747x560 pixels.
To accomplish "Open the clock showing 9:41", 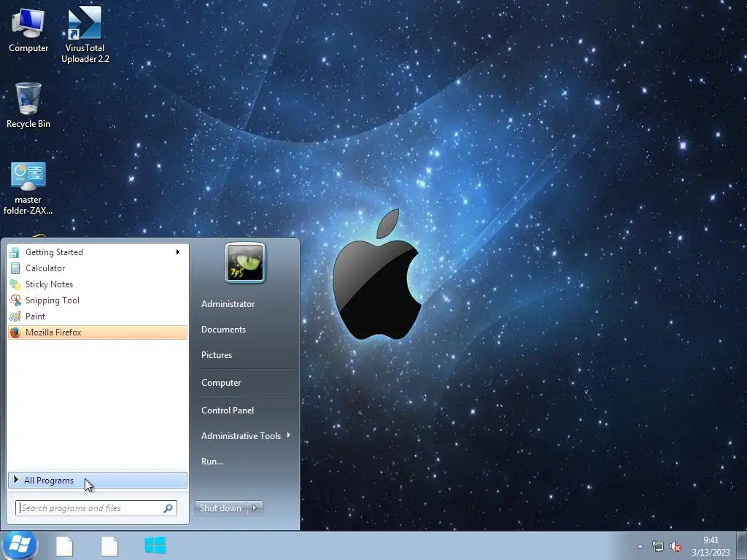I will [x=711, y=546].
